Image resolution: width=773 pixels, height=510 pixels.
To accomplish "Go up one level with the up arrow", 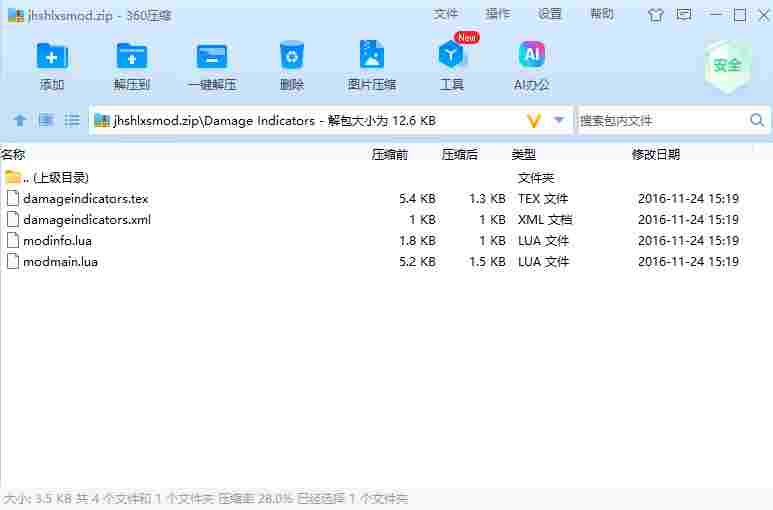I will pyautogui.click(x=20, y=120).
